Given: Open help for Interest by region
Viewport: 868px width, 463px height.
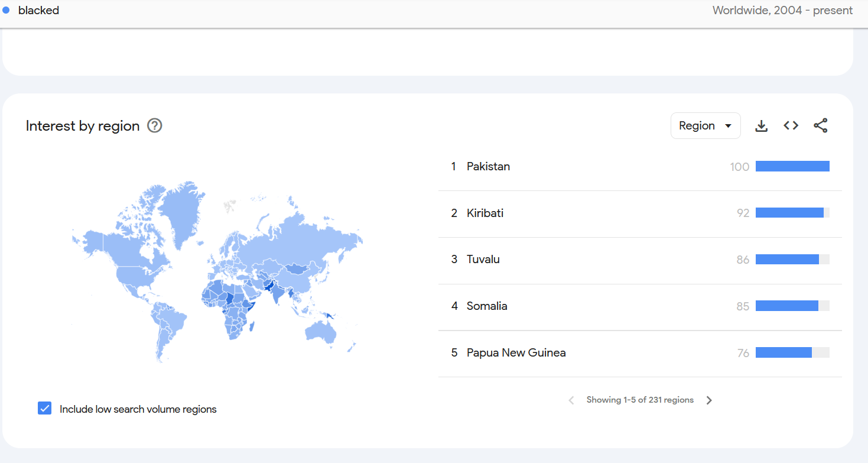Looking at the screenshot, I should click(155, 125).
